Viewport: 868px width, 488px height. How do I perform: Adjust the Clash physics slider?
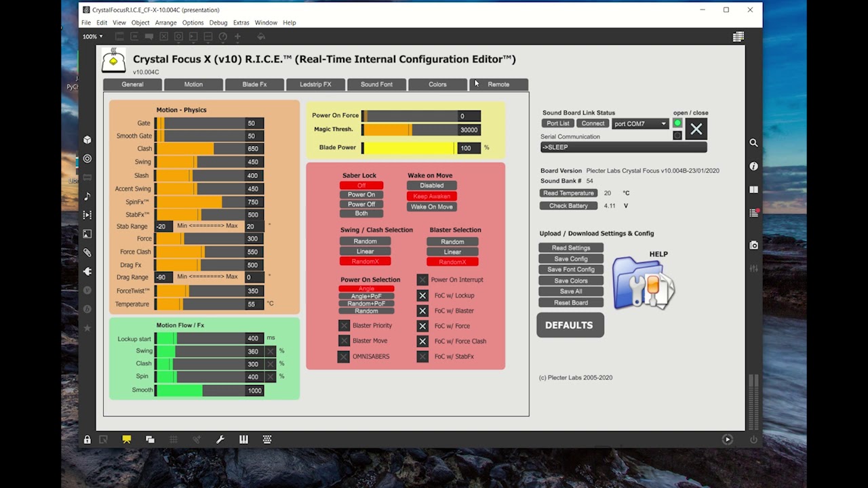[200, 148]
